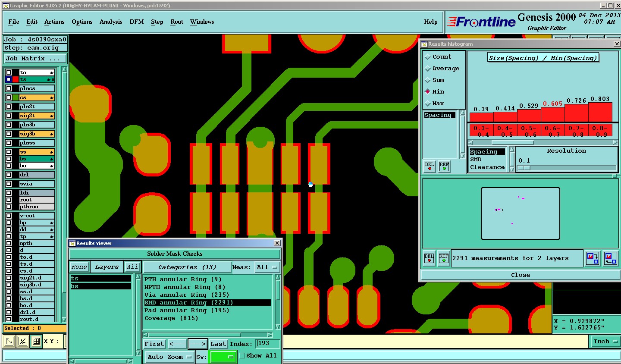Select the sig2t layer row
This screenshot has height=364, width=621.
tap(37, 116)
